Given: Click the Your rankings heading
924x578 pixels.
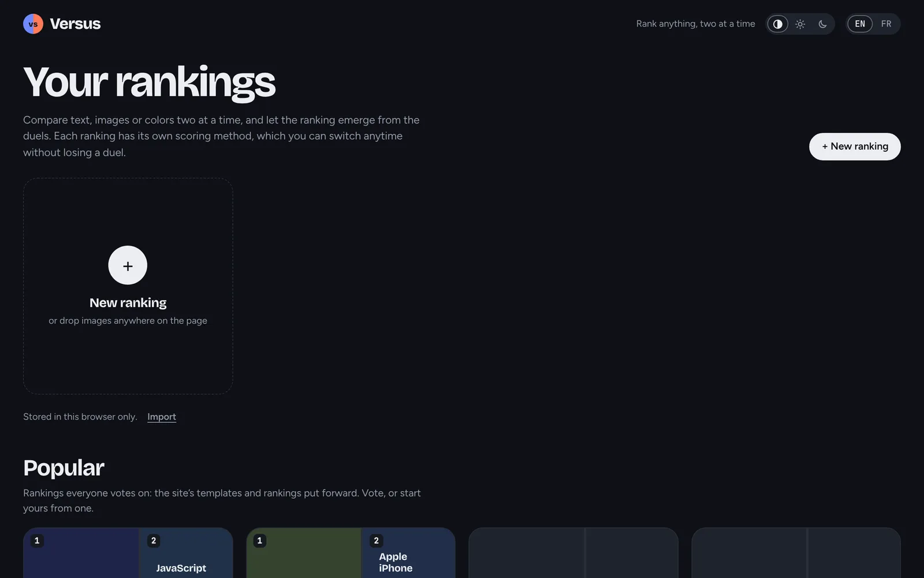Looking at the screenshot, I should tap(149, 82).
